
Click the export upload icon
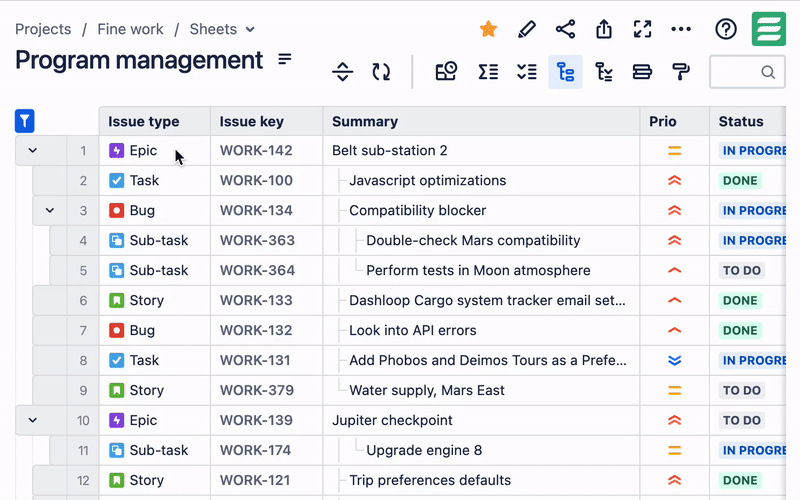[x=604, y=29]
